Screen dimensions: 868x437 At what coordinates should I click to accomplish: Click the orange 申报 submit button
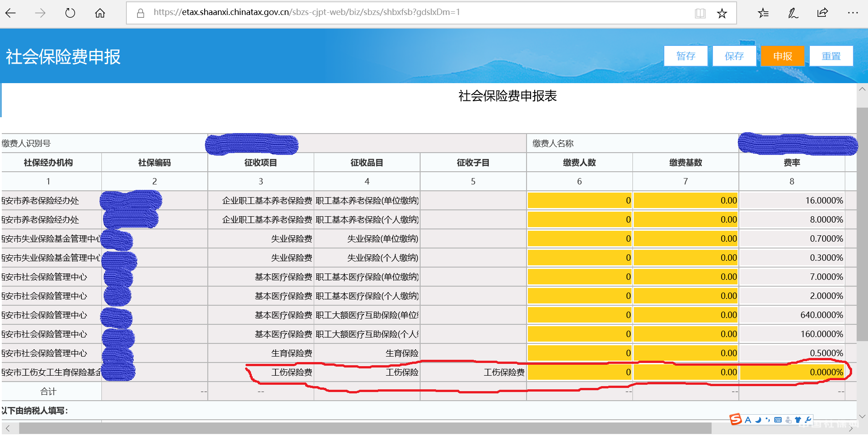[x=783, y=56]
